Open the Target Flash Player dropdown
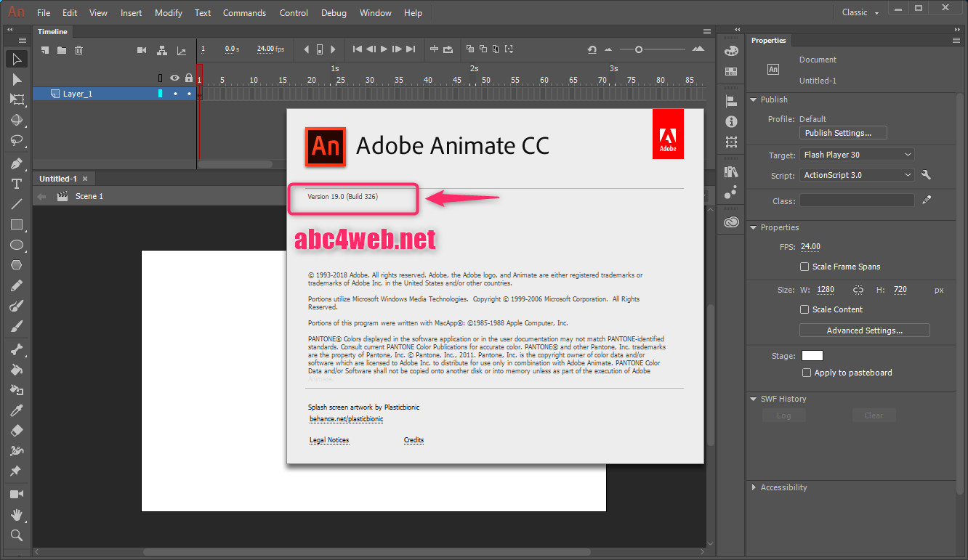968x560 pixels. pos(857,155)
